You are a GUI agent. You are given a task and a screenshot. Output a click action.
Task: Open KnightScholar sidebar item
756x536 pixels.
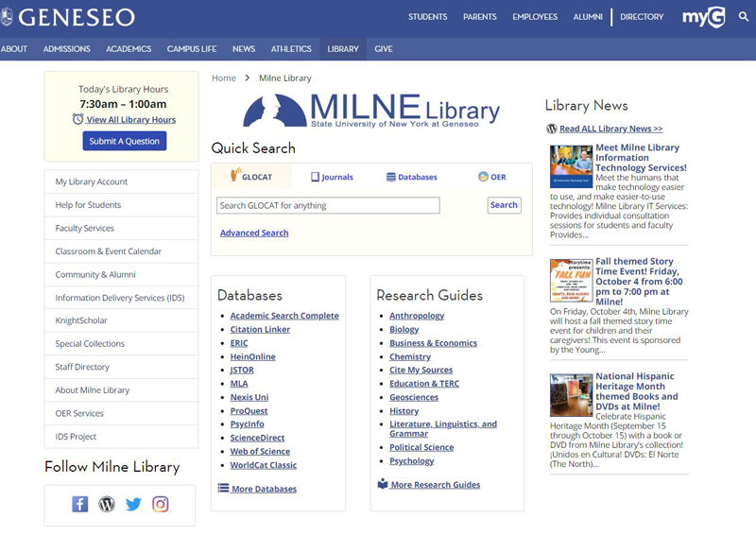click(122, 320)
